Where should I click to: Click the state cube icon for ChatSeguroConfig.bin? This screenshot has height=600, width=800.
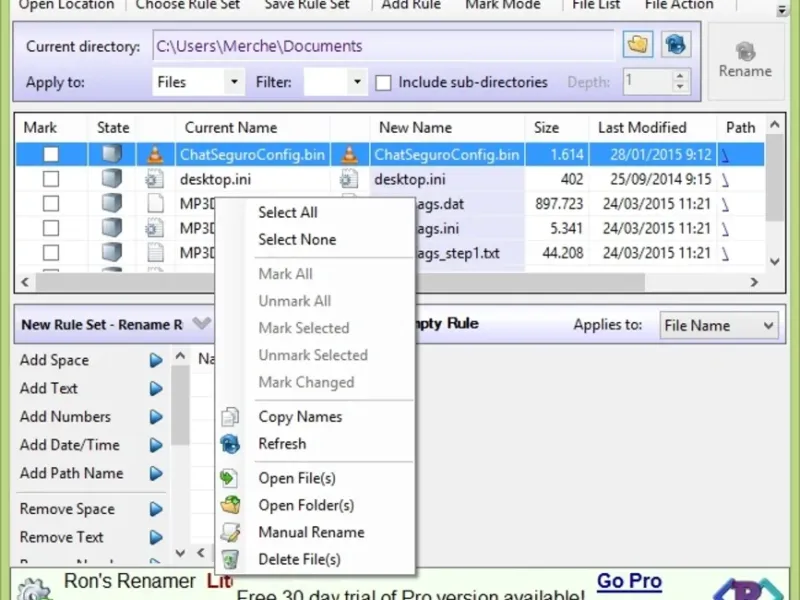[112, 154]
